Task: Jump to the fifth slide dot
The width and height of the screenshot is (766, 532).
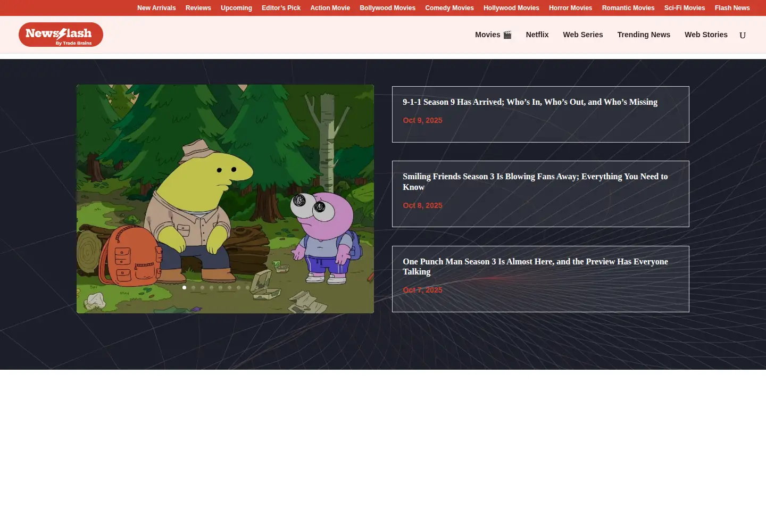Action: click(x=220, y=287)
